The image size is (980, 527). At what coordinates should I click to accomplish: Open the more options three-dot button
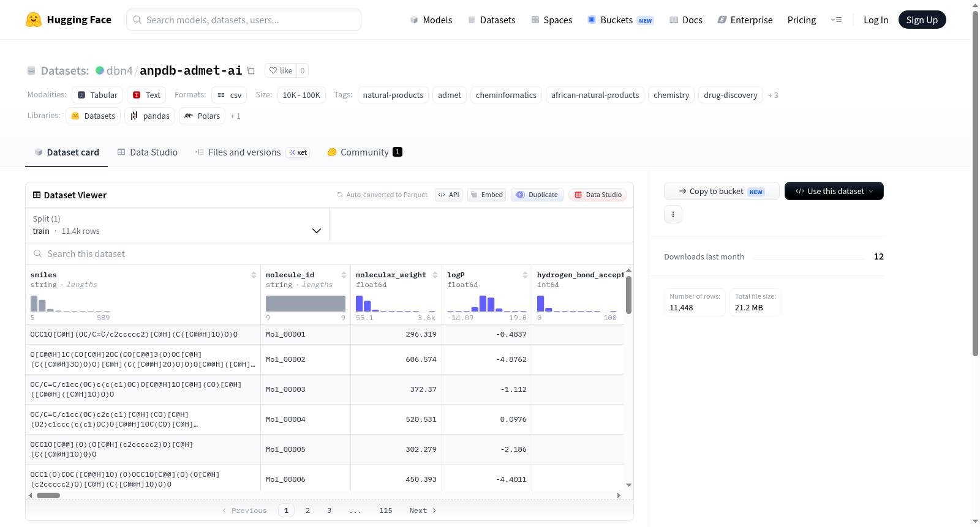point(673,214)
